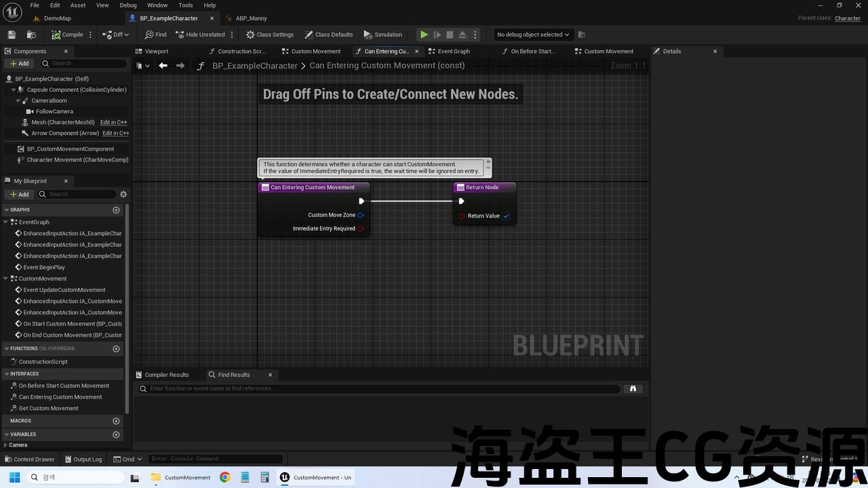
Task: Switch to the Event Graph tab
Action: tap(453, 52)
